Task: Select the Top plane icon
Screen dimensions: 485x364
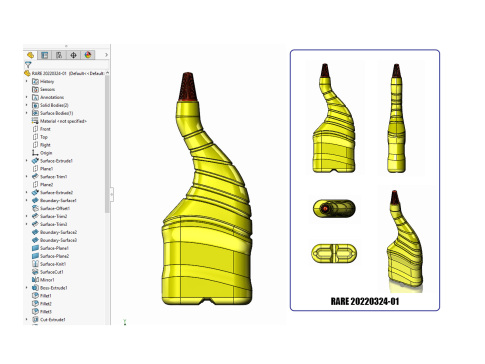Action: 35,137
